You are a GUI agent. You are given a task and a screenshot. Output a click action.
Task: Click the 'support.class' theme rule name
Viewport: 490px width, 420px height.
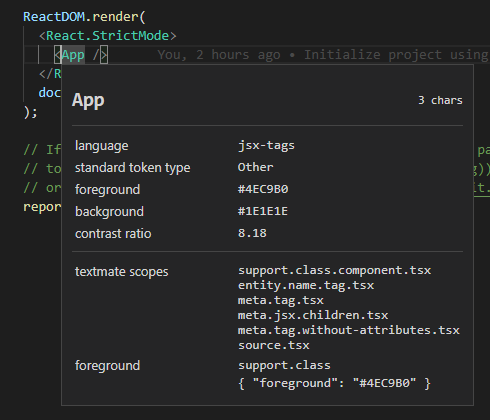tap(284, 365)
